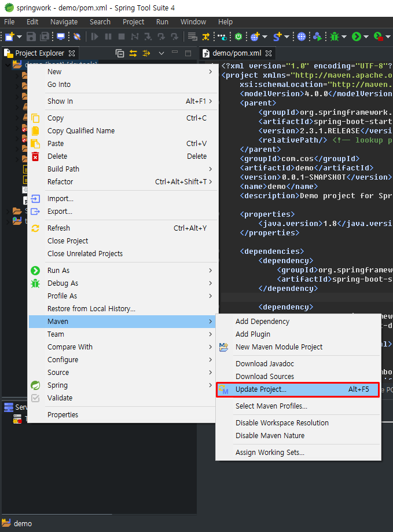Choose Go Into from context menu

[x=123, y=85]
